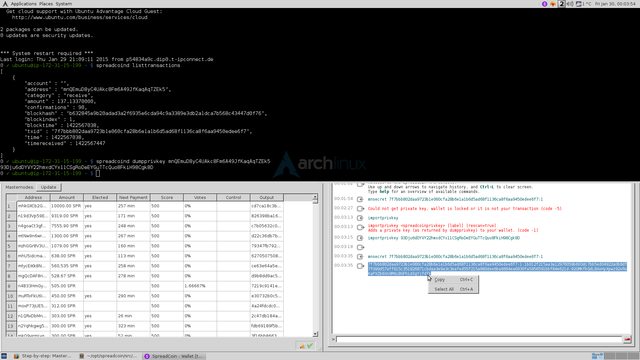Open the Applications menu
This screenshot has height=360, width=640.
coord(23,4)
